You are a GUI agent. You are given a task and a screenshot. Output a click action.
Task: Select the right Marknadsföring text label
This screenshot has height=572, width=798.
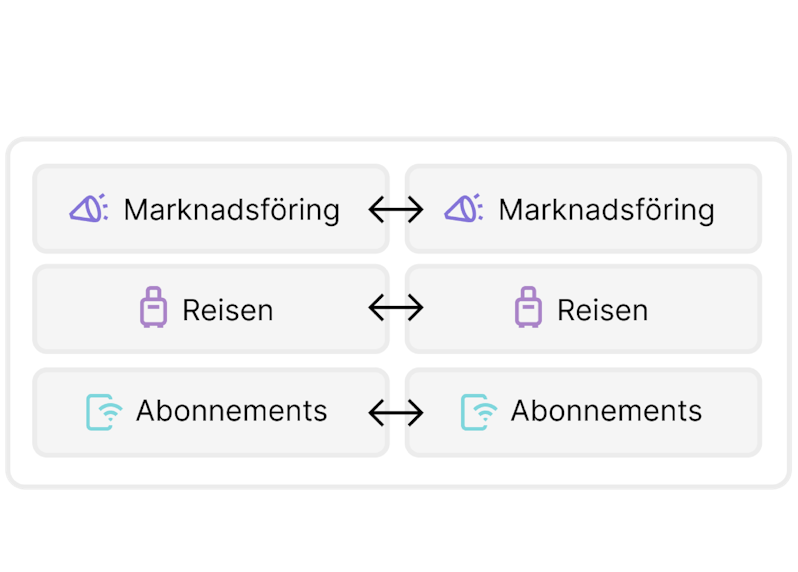coord(606,210)
